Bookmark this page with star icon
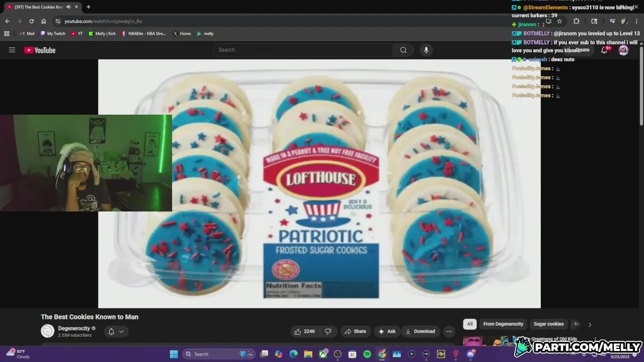Image resolution: width=644 pixels, height=362 pixels. (559, 21)
